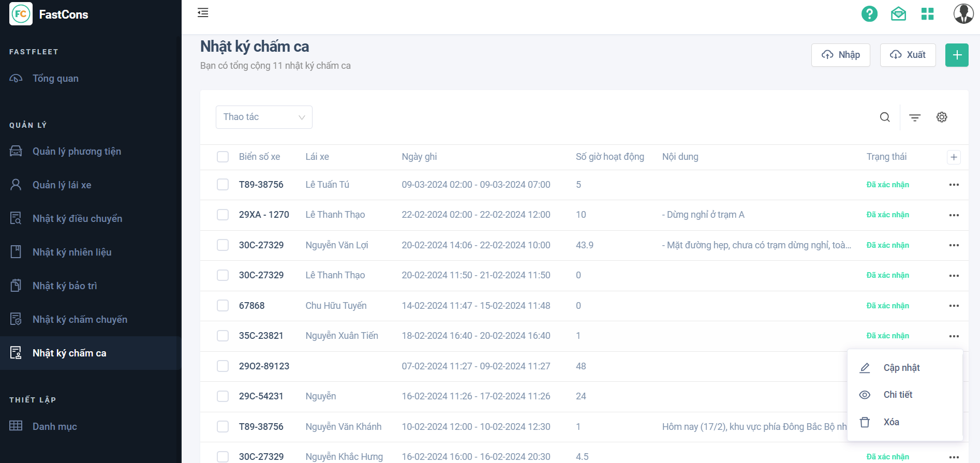
Task: Select Xóa in the context menu
Action: (891, 422)
